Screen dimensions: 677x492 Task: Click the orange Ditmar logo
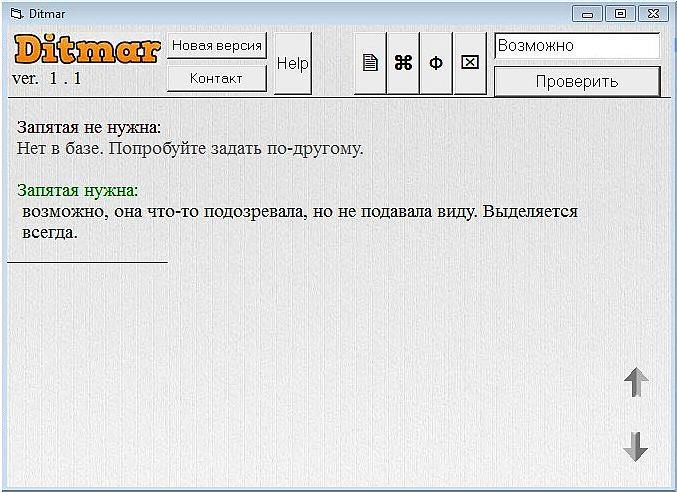point(87,49)
